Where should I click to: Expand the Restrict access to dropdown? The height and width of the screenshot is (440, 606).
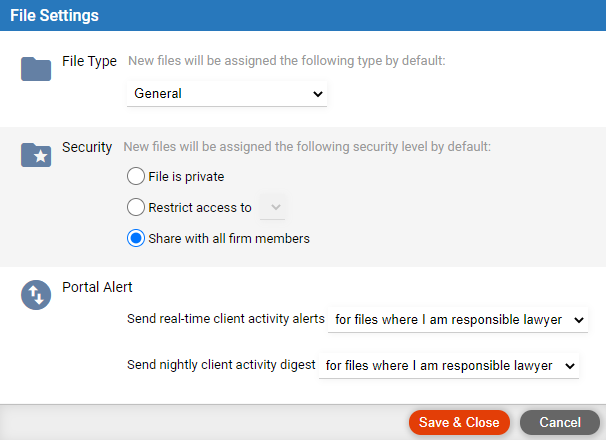click(x=273, y=208)
